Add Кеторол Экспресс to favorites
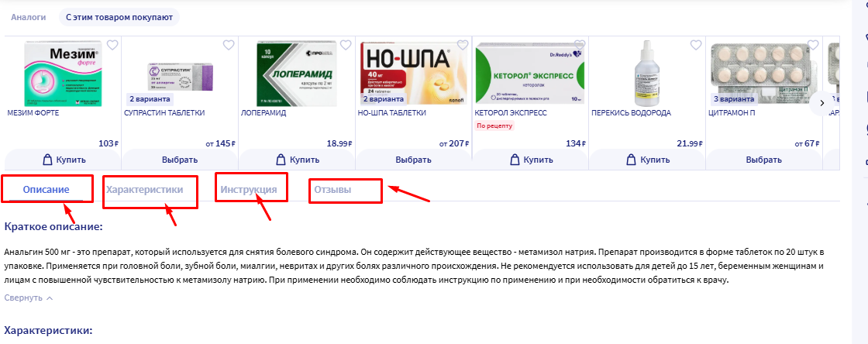This screenshot has height=344, width=868. pos(580,46)
